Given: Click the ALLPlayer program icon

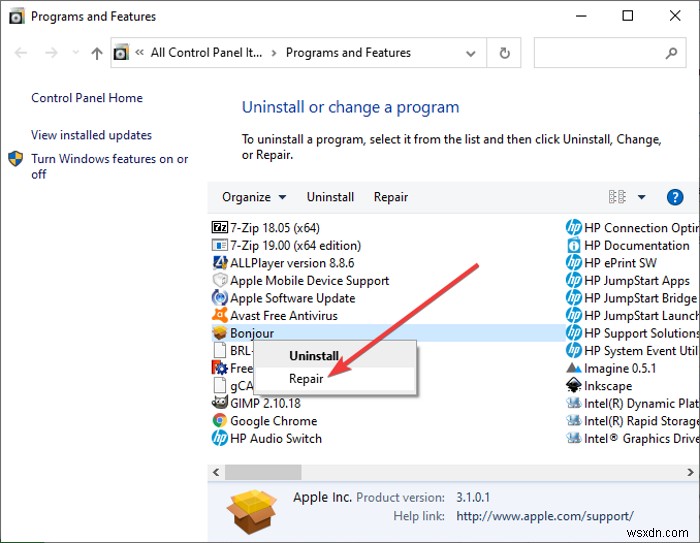Looking at the screenshot, I should click(x=219, y=263).
